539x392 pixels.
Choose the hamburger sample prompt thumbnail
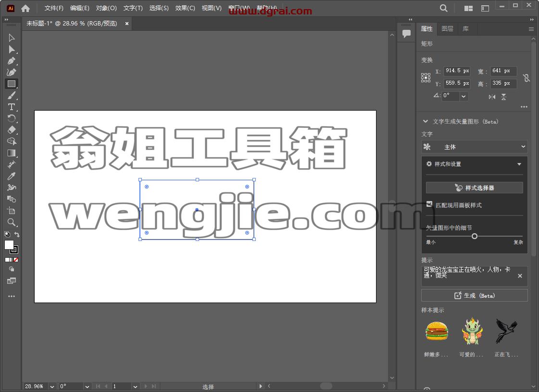(x=437, y=331)
